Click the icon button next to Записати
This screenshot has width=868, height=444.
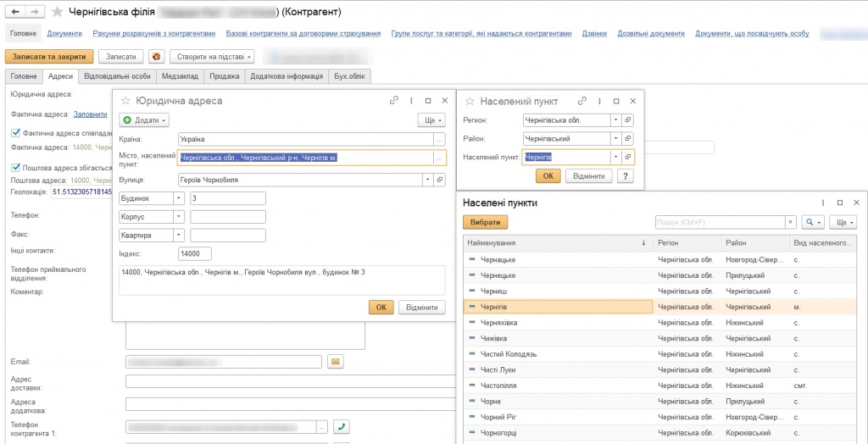(156, 57)
